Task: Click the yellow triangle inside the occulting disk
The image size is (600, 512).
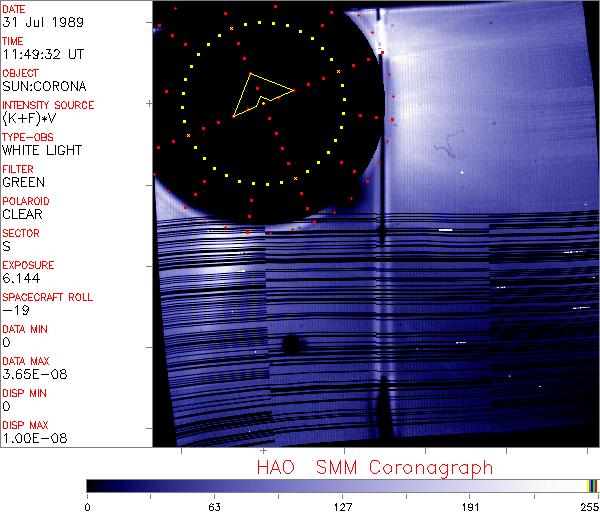Action: tap(262, 93)
